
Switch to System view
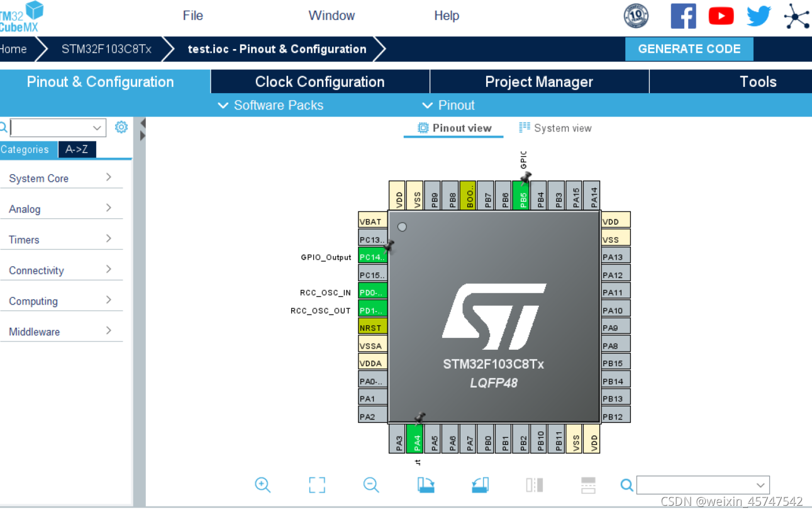(x=555, y=128)
